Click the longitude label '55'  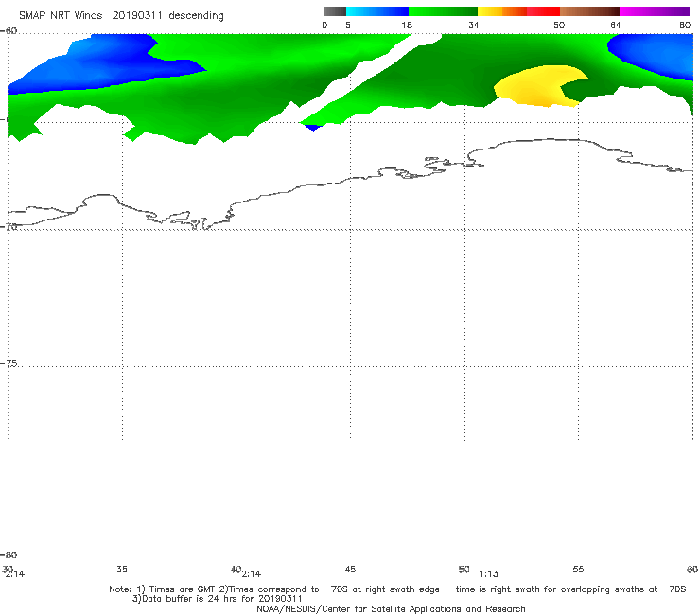coord(578,569)
